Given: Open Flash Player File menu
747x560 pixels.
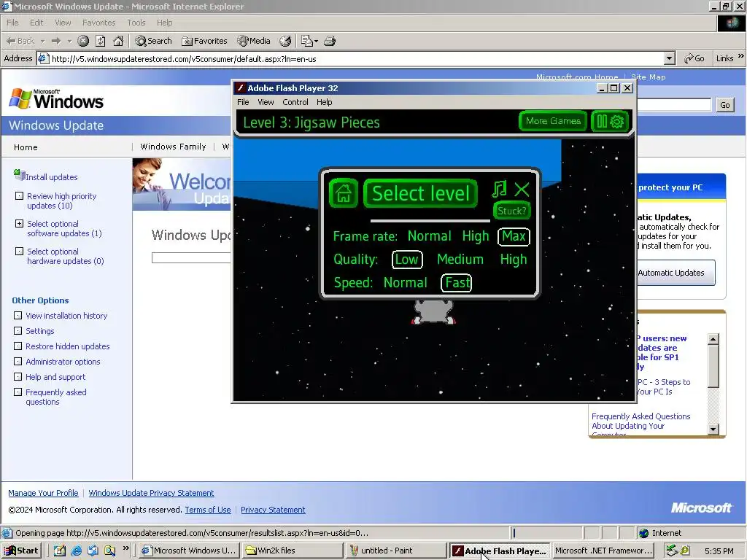Looking at the screenshot, I should (243, 102).
